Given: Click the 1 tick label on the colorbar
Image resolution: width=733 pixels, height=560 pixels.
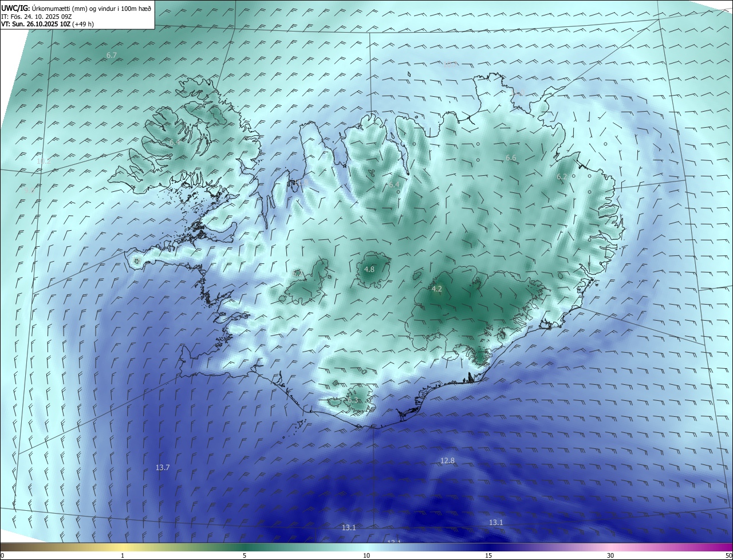Looking at the screenshot, I should click(x=123, y=555).
